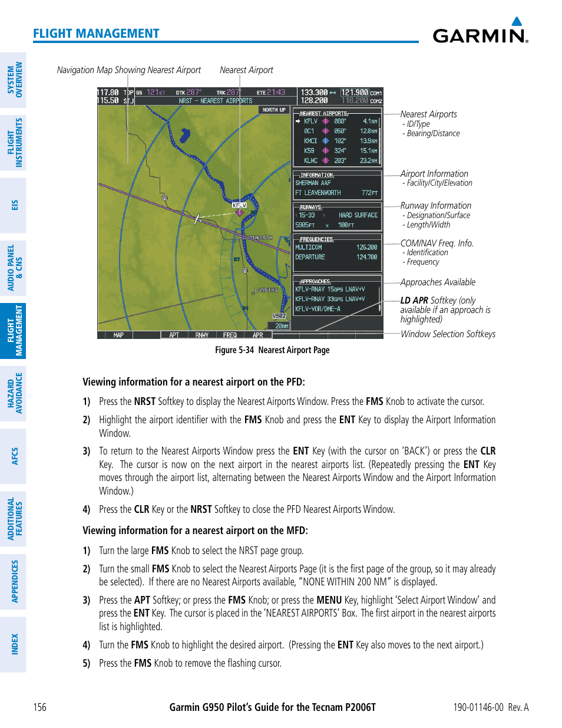The height and width of the screenshot is (728, 562).
Task: Click the KFLV airport symbol in nearest list
Action: pos(325,121)
